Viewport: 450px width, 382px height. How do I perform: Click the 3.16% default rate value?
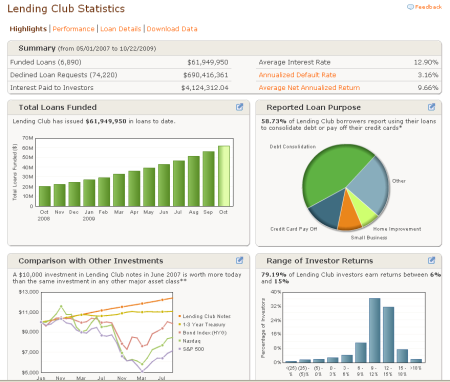point(428,75)
